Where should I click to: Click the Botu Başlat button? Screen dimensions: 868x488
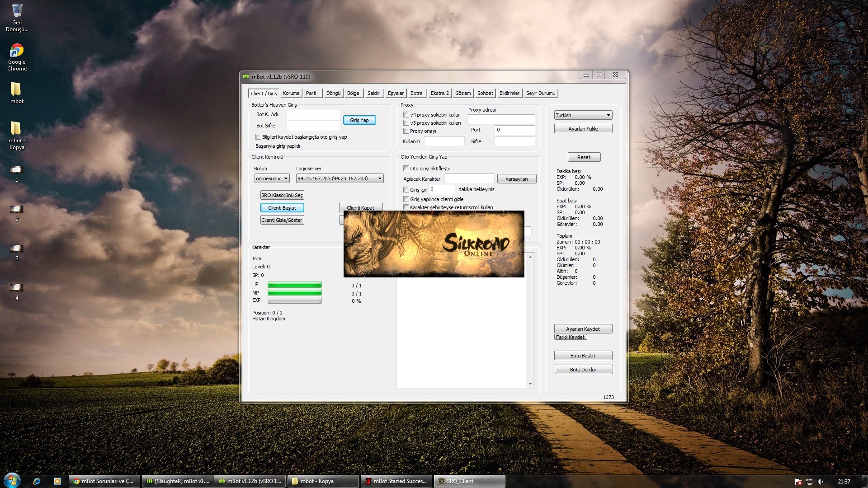tap(583, 356)
